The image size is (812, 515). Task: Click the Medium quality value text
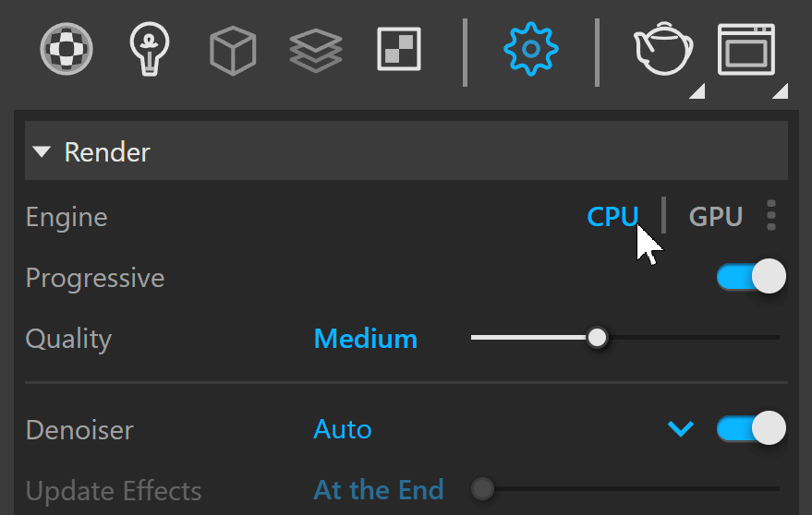[366, 339]
